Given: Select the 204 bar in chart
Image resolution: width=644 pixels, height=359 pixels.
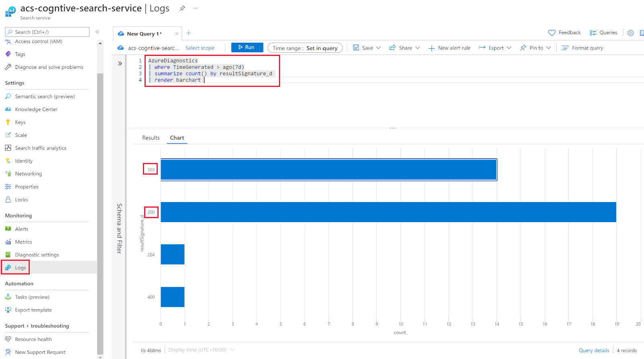Looking at the screenshot, I should tap(173, 254).
